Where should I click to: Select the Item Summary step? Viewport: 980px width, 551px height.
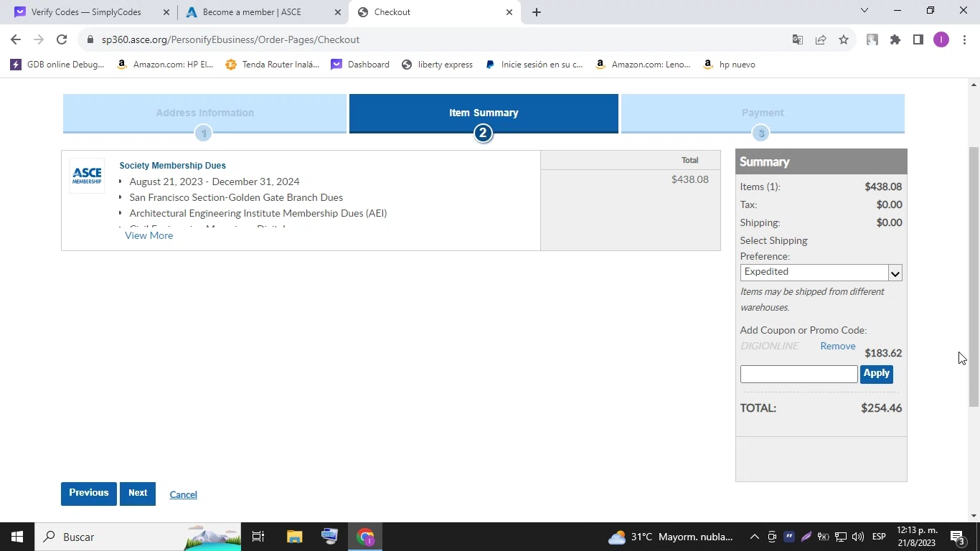click(484, 113)
